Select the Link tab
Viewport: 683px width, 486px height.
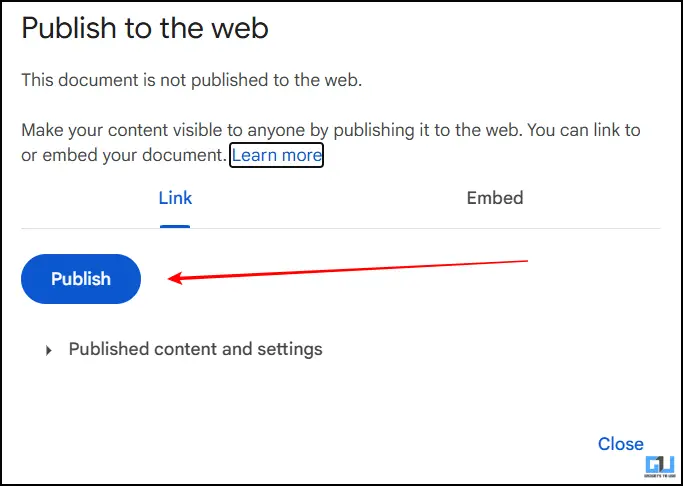[x=175, y=198]
